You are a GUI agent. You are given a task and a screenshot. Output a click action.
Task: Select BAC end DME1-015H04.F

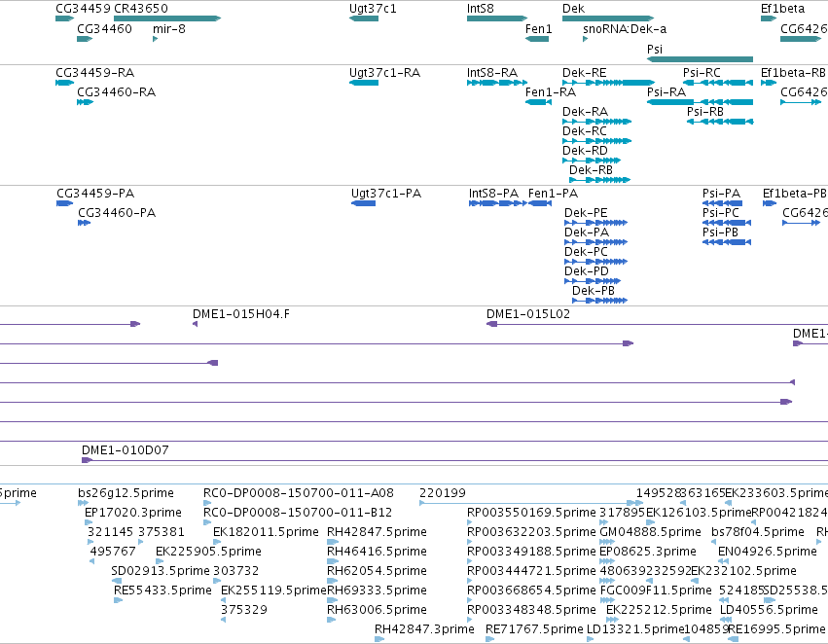click(195, 324)
